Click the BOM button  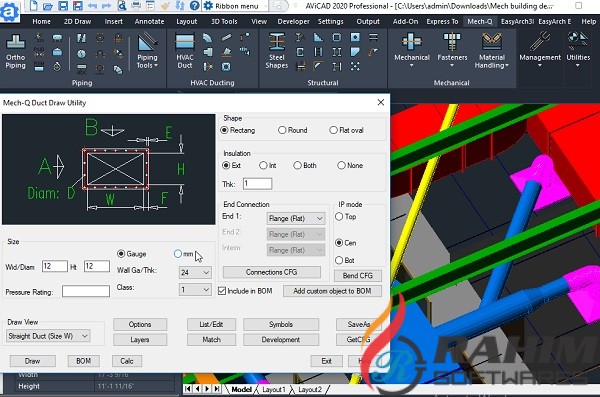83,361
